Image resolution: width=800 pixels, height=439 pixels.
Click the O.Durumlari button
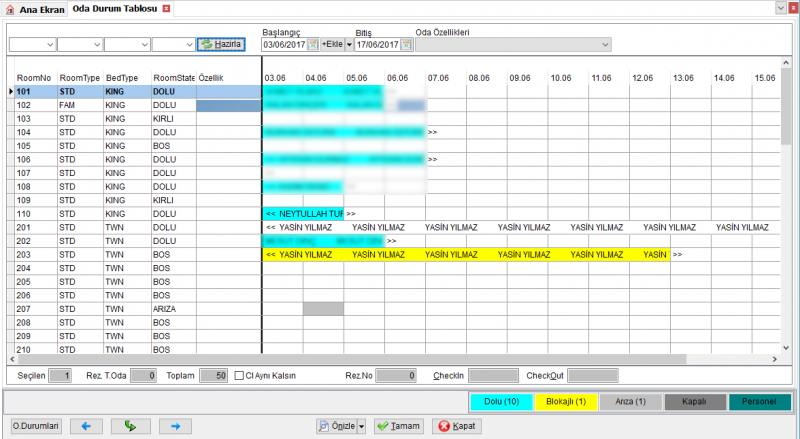36,426
